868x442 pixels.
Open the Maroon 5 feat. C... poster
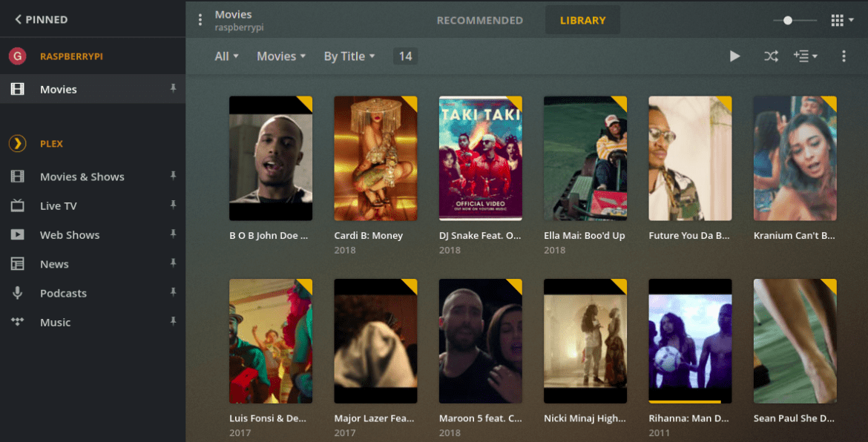point(481,340)
